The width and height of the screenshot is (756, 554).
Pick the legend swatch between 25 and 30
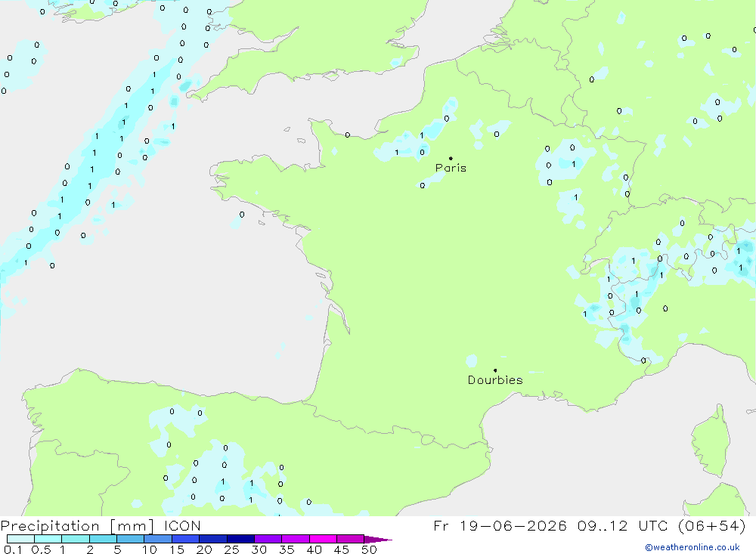tap(240, 539)
